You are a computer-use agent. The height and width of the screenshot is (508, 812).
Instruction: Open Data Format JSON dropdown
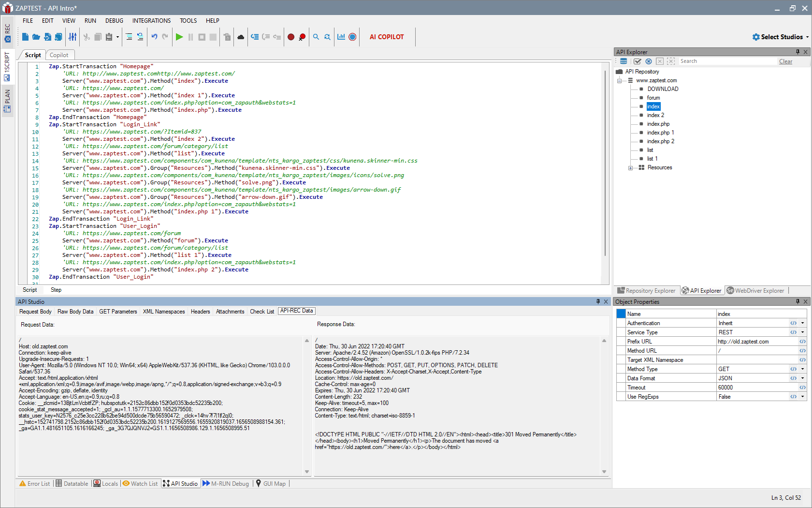pyautogui.click(x=803, y=378)
